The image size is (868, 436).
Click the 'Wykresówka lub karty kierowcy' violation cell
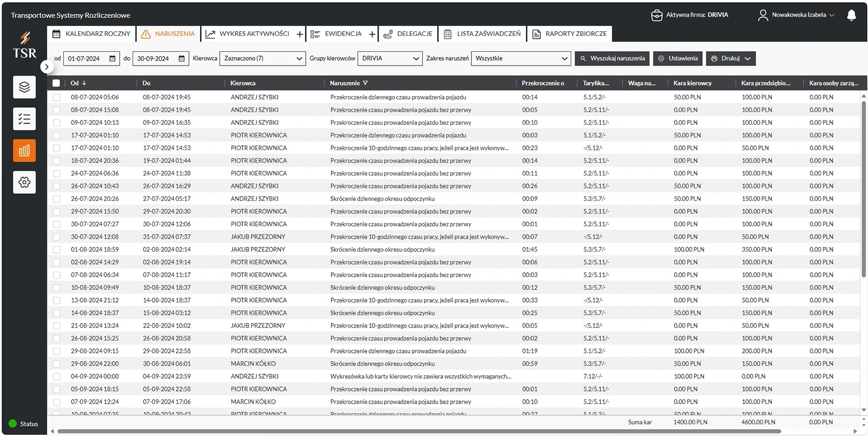[x=420, y=376]
